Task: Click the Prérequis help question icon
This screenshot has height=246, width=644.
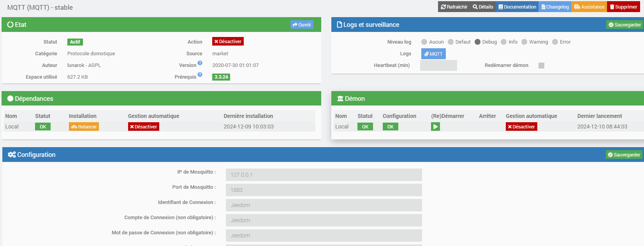Action: click(200, 75)
